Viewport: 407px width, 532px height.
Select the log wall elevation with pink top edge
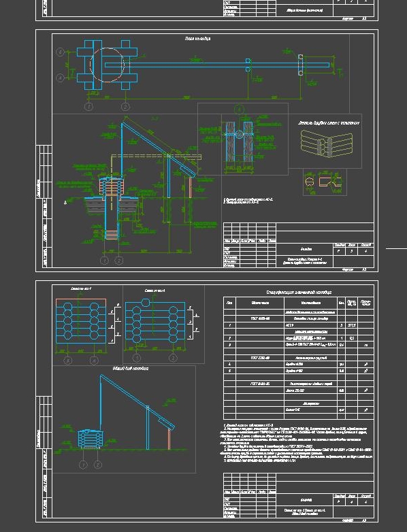[81, 321]
